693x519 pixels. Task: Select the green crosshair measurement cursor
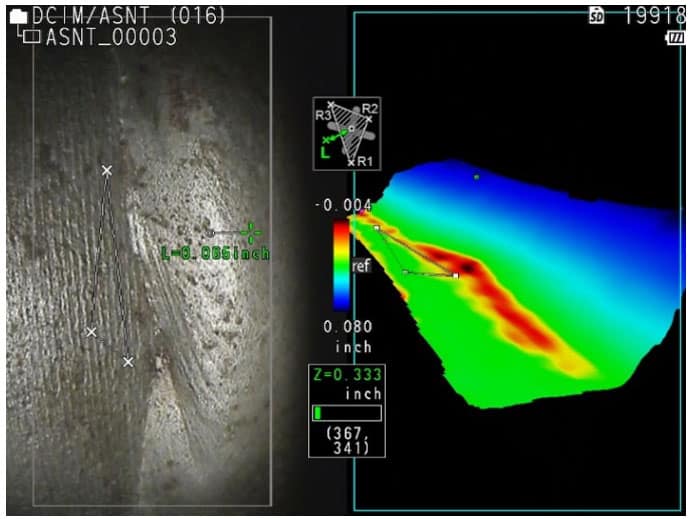click(249, 233)
